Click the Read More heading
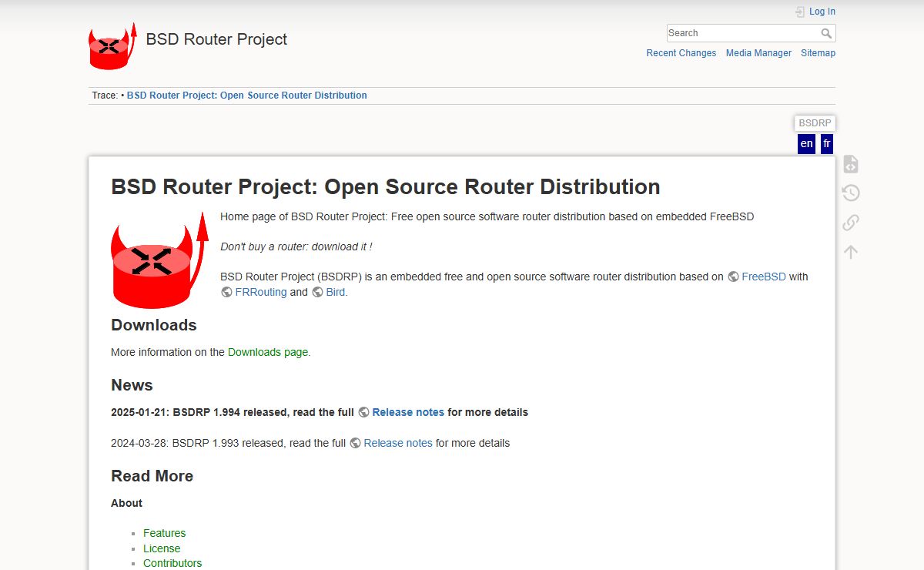924x570 pixels. 152,476
